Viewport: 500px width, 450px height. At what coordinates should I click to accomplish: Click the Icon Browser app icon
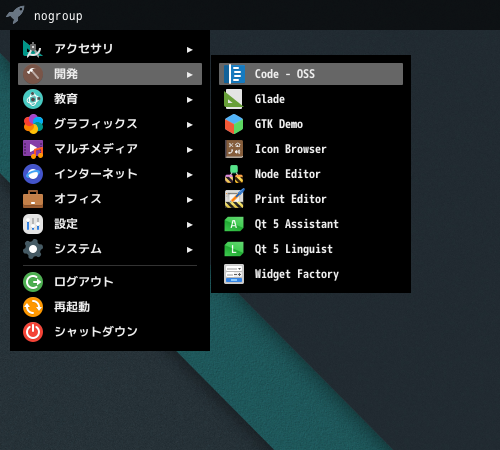[234, 149]
